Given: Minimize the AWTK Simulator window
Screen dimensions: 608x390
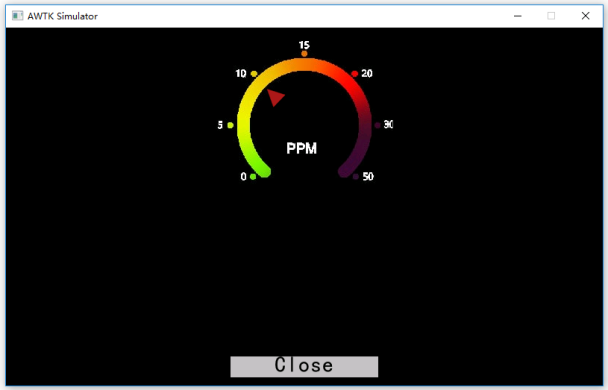Looking at the screenshot, I should 517,16.
